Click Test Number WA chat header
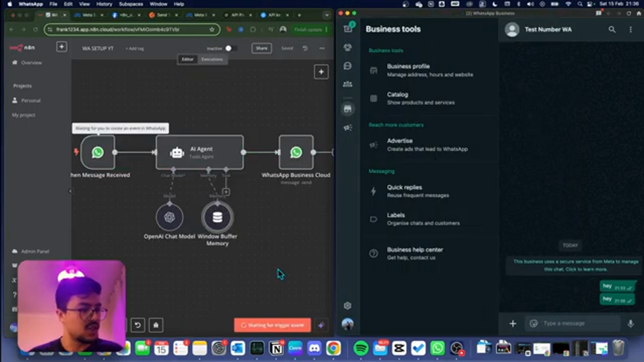This screenshot has width=644, height=362. pyautogui.click(x=548, y=30)
